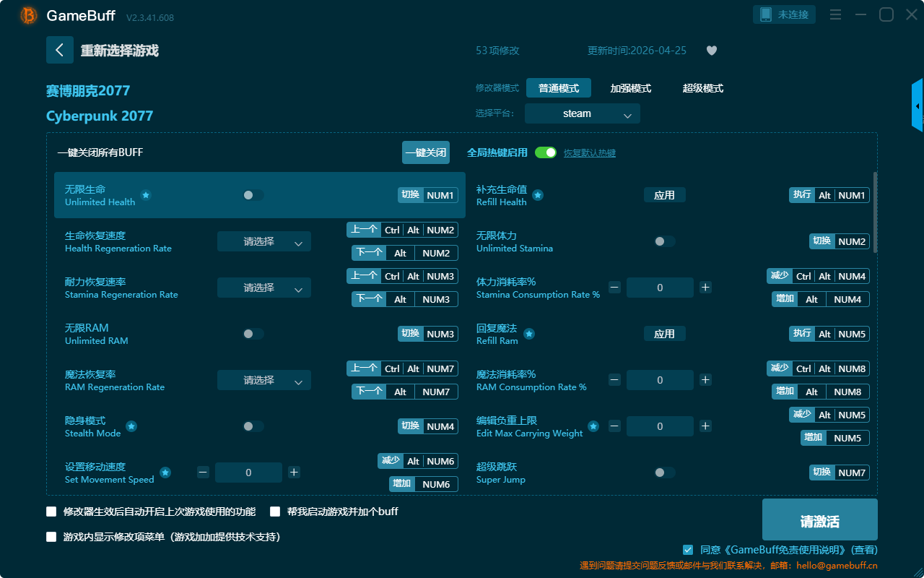Increase Stamina Consumption Rate with plus

[705, 288]
